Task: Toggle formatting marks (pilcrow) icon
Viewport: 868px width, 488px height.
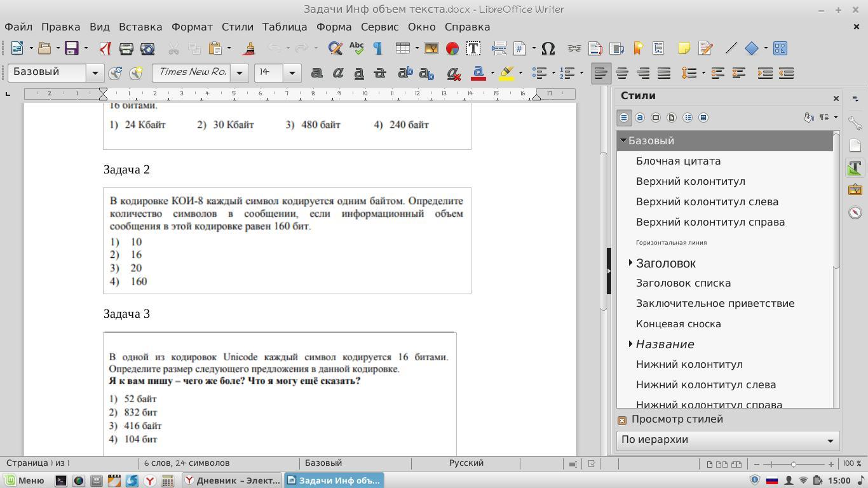Action: pyautogui.click(x=377, y=48)
